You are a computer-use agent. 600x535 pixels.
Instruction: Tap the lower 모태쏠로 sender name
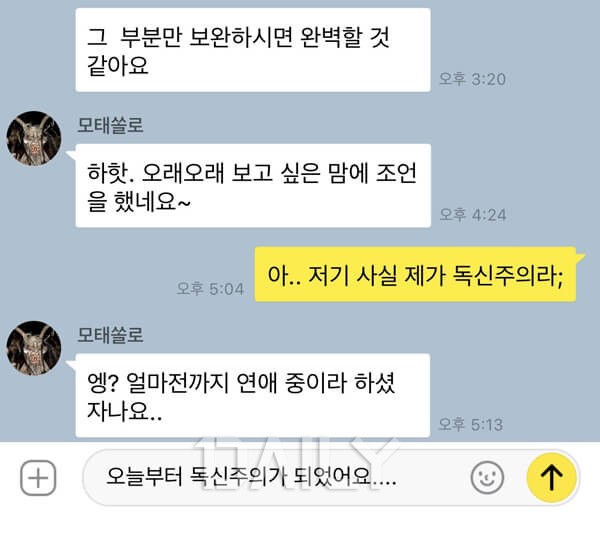tap(110, 335)
